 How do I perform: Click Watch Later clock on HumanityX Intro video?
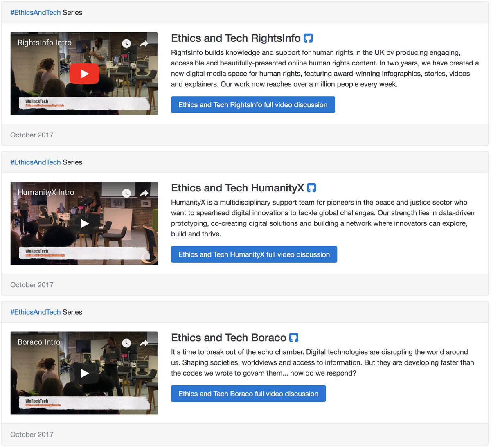coord(126,193)
